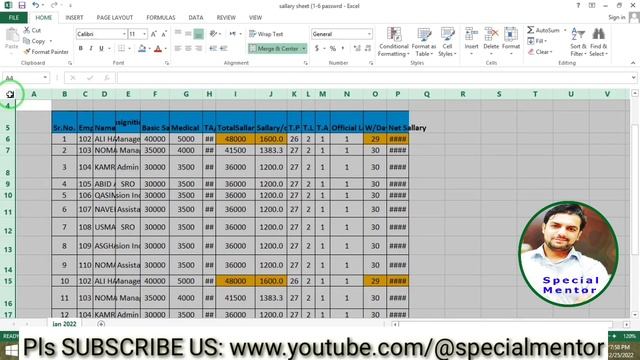Click the vertical scrollbar down arrow
This screenshot has width=640, height=360.
coord(635,315)
